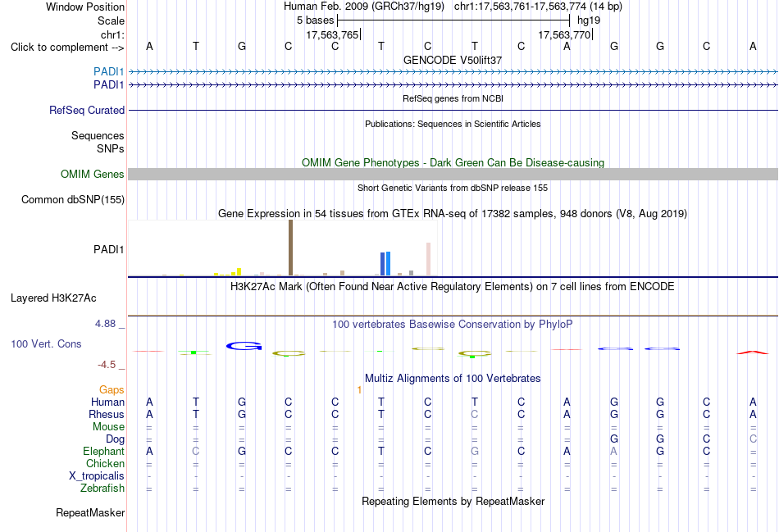This screenshot has width=779, height=532.
Task: Open the Layered H3K27Ac track label
Action: (53, 298)
